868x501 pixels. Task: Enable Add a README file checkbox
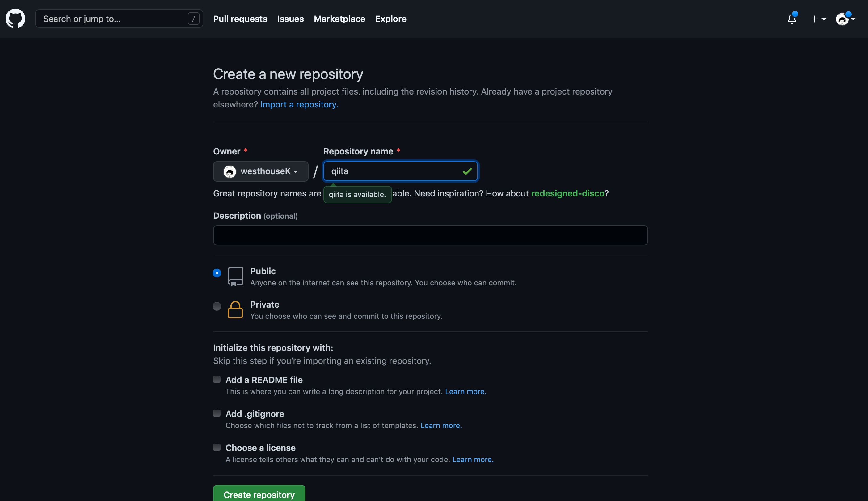(x=217, y=379)
